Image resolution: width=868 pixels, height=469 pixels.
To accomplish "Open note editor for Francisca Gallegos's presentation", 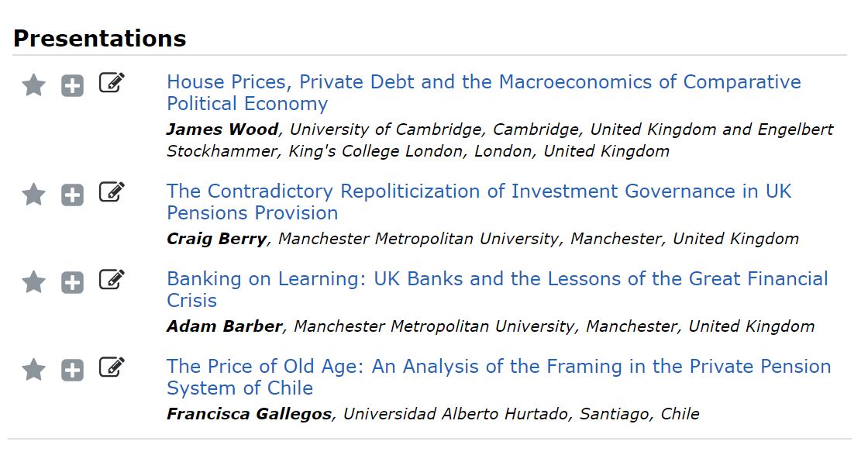I will pos(112,367).
